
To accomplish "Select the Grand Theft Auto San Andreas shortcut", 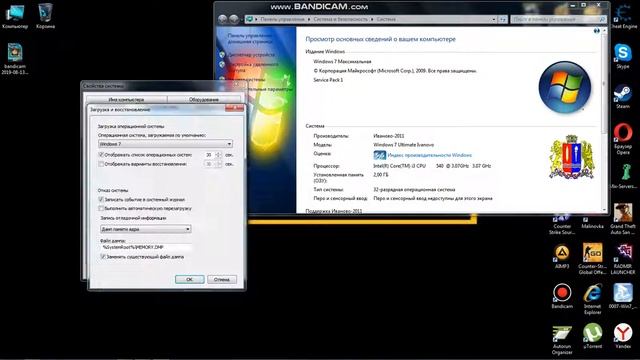I will (623, 219).
